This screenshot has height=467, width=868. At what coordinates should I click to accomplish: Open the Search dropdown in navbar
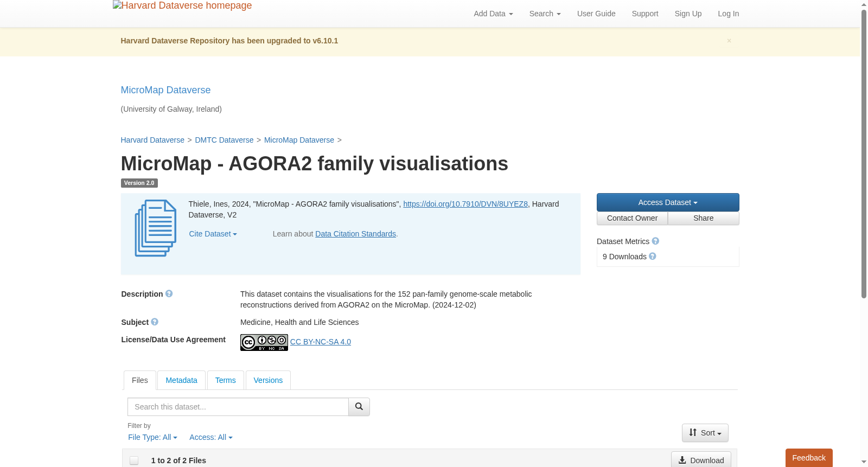(545, 14)
